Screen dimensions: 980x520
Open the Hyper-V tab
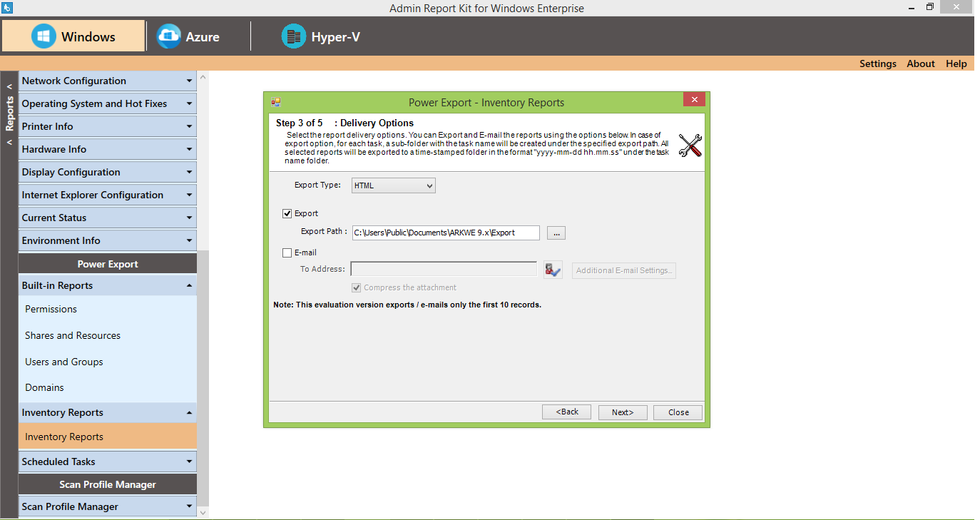click(321, 36)
